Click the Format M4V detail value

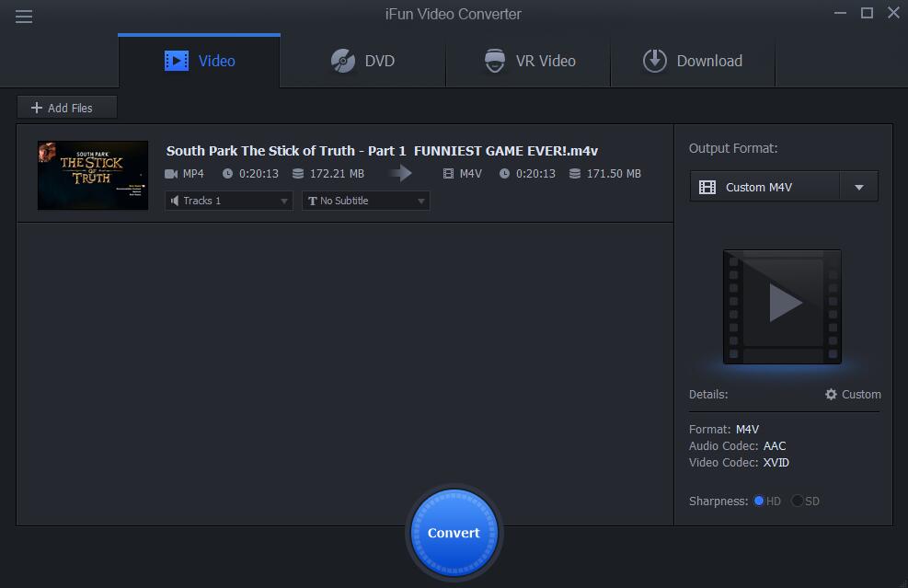[x=747, y=430]
